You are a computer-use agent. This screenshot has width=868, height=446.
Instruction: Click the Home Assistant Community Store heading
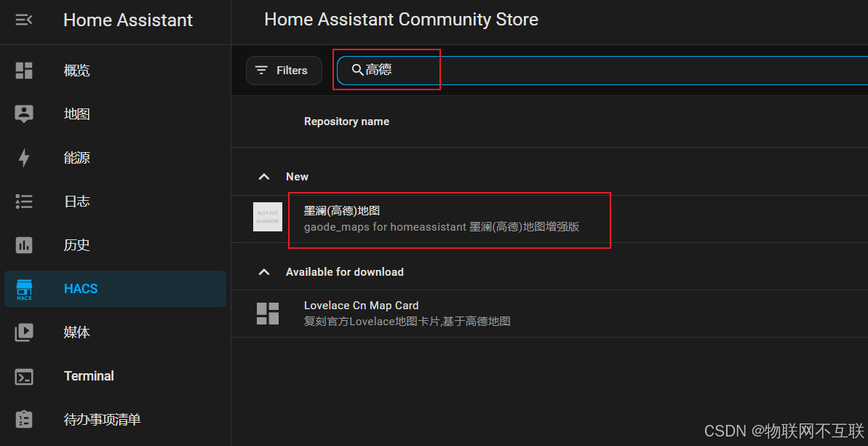402,20
